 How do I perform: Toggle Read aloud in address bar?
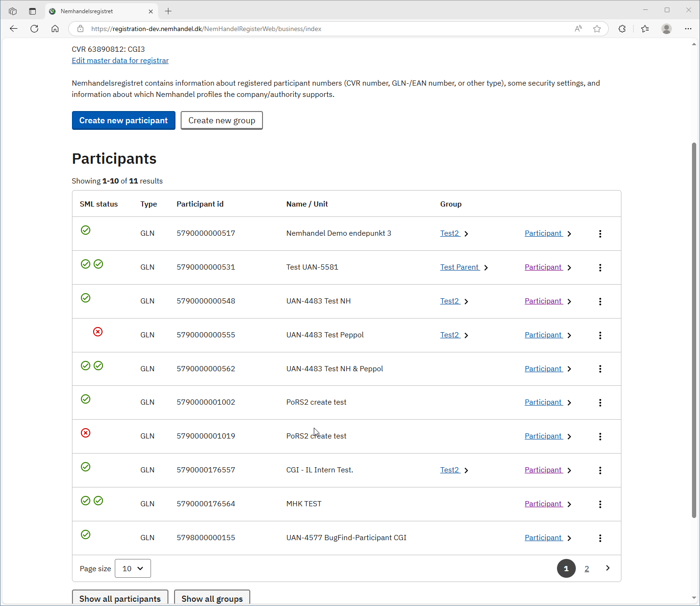pyautogui.click(x=578, y=29)
